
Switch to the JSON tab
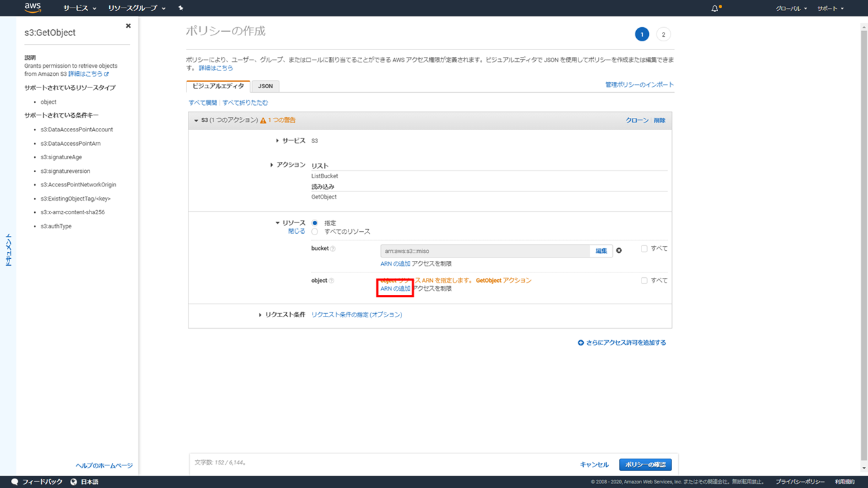coord(265,86)
